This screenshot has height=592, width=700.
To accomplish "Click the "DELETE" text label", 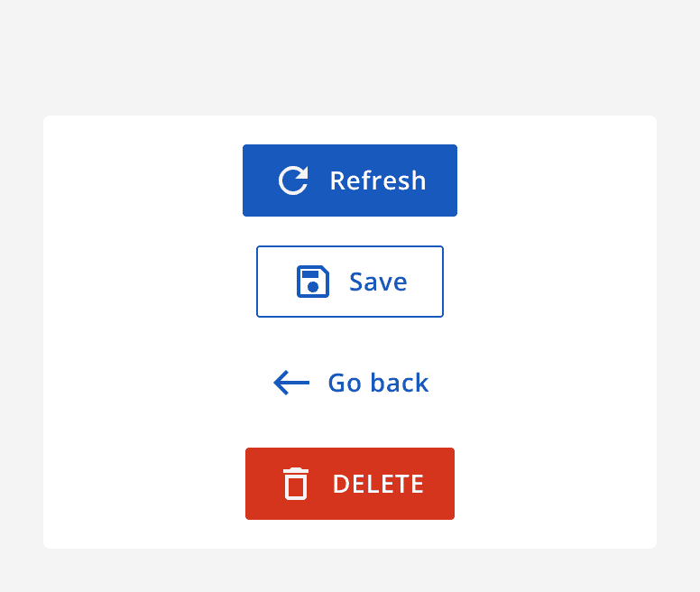I will (378, 484).
